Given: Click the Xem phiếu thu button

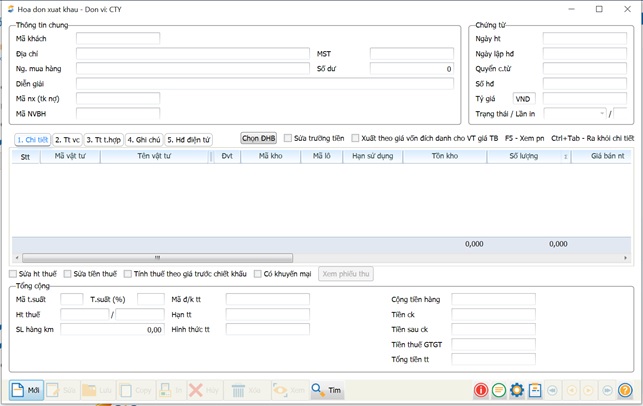Looking at the screenshot, I should [346, 274].
